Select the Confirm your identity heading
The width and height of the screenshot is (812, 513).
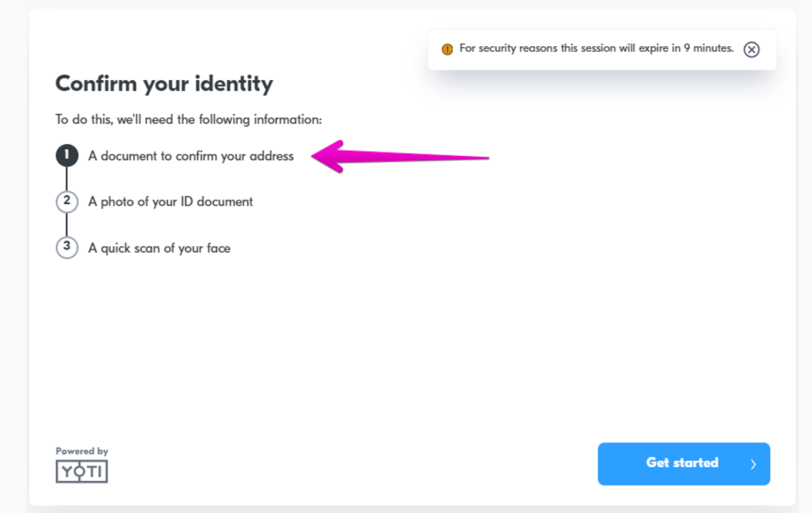pyautogui.click(x=164, y=84)
